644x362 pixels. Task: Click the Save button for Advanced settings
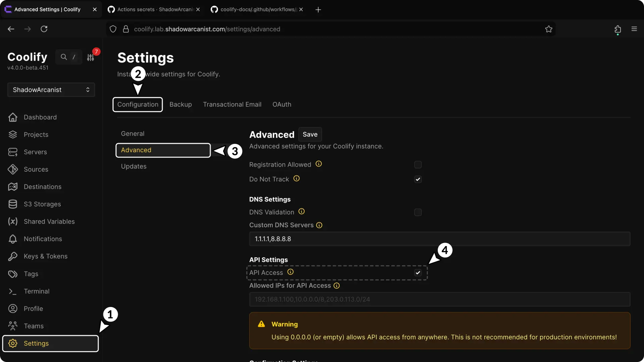[x=310, y=134]
